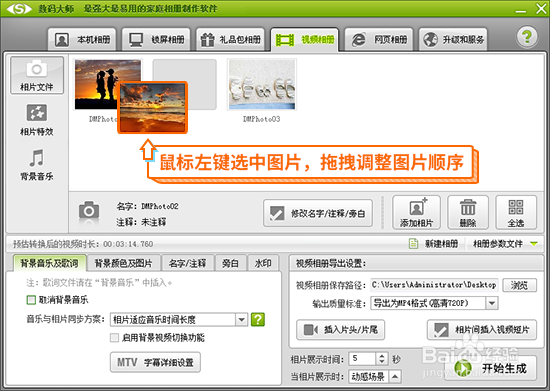This screenshot has width=550, height=391.
Task: Open the 当相片展示时 动感场景 dropdown
Action: click(375, 377)
